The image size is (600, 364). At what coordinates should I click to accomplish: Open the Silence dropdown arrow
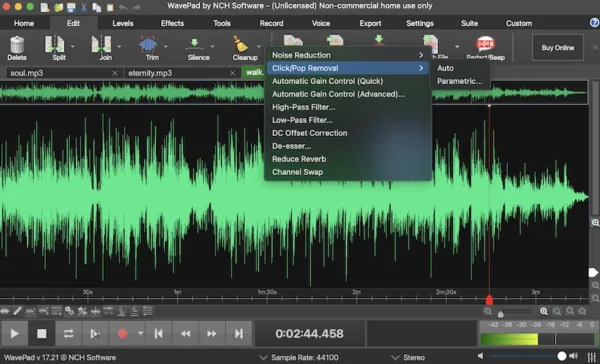click(x=212, y=47)
